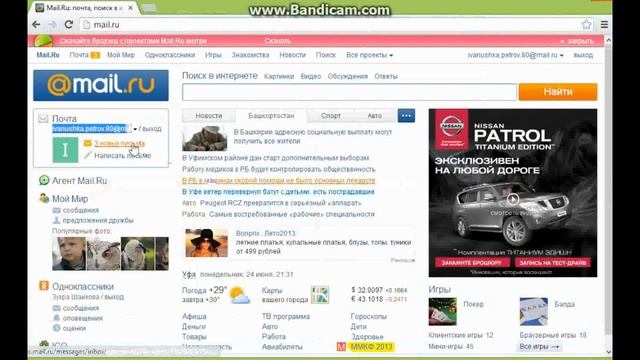640x360 pixels.
Task: Click Скачать in the promo banner
Action: [278, 41]
